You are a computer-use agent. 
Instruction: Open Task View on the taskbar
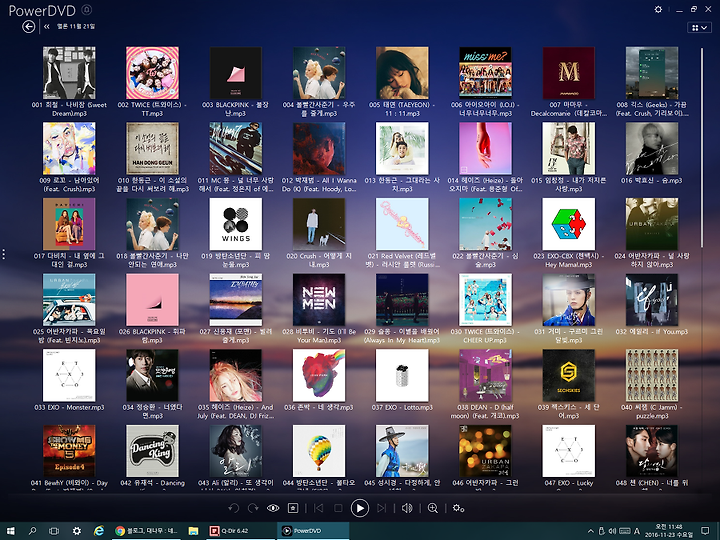coord(54,531)
